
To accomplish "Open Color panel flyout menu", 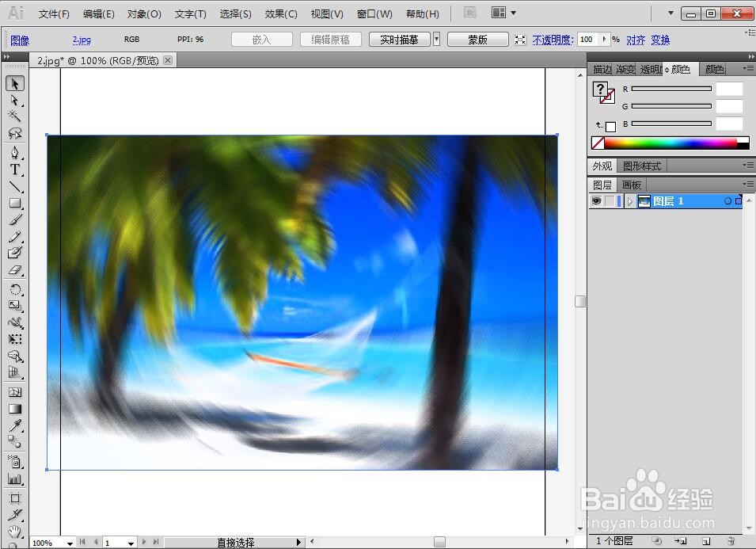I will click(748, 69).
